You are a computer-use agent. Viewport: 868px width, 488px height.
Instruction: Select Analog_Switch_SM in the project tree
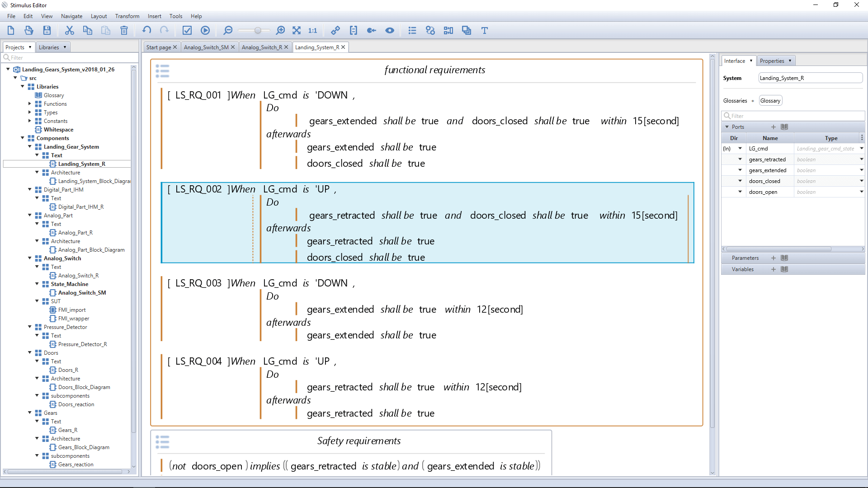[82, 293]
